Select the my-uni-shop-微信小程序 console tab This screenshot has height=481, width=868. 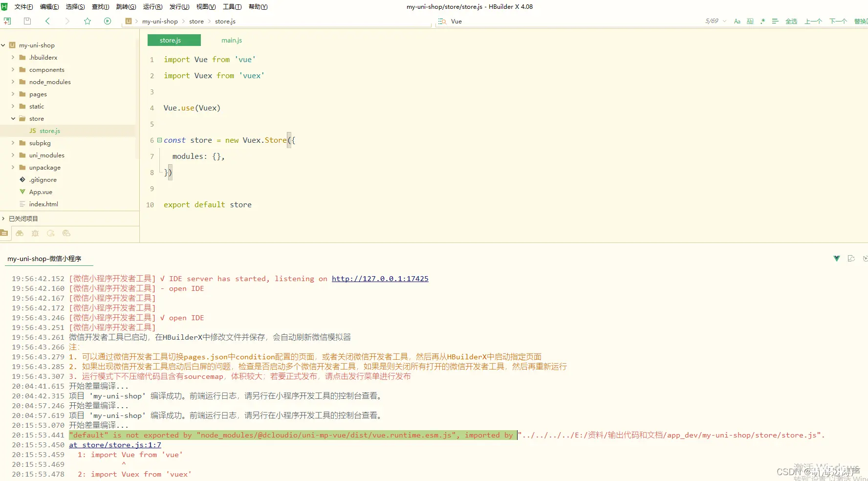coord(44,259)
